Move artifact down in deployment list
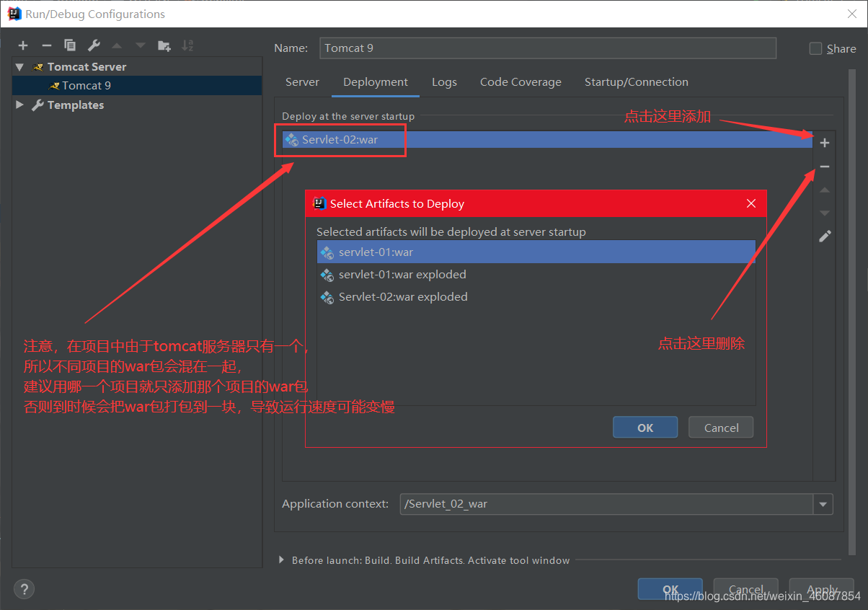The image size is (868, 610). [825, 213]
